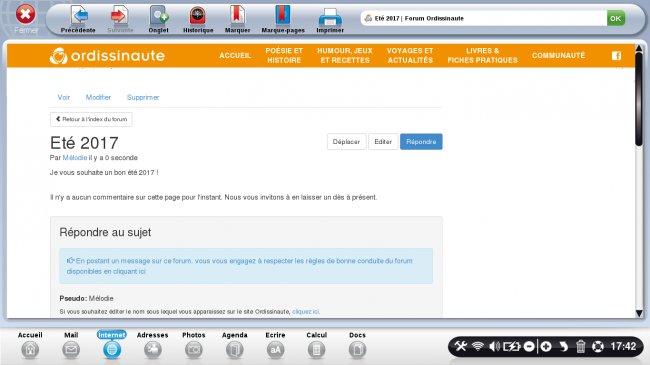
Task: Click the Imprimer printer icon
Action: coord(330,17)
